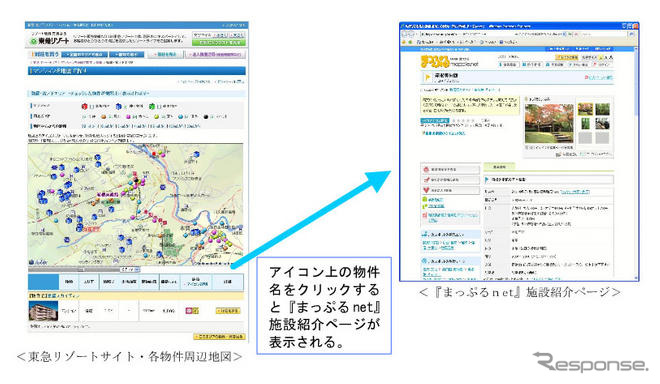Image resolution: width=660 pixels, height=384 pixels.
Task: Toggle the checkbox beside the orange ball icon
Action: click(x=110, y=117)
